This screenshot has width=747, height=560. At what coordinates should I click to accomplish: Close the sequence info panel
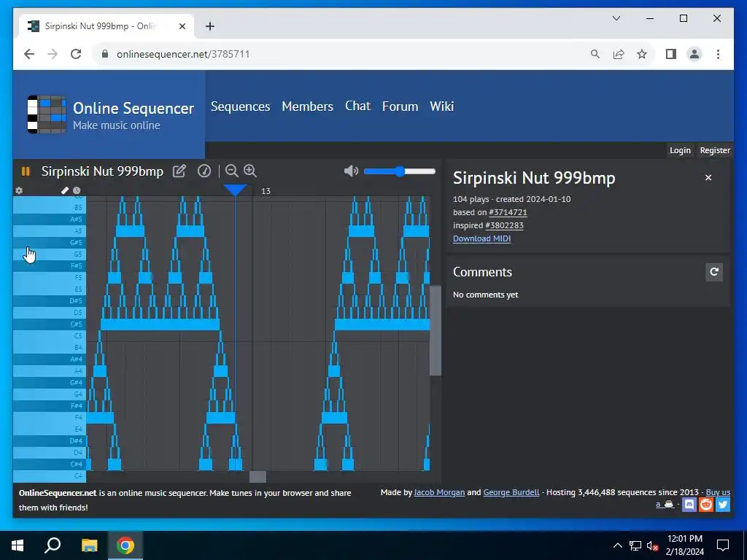click(708, 178)
